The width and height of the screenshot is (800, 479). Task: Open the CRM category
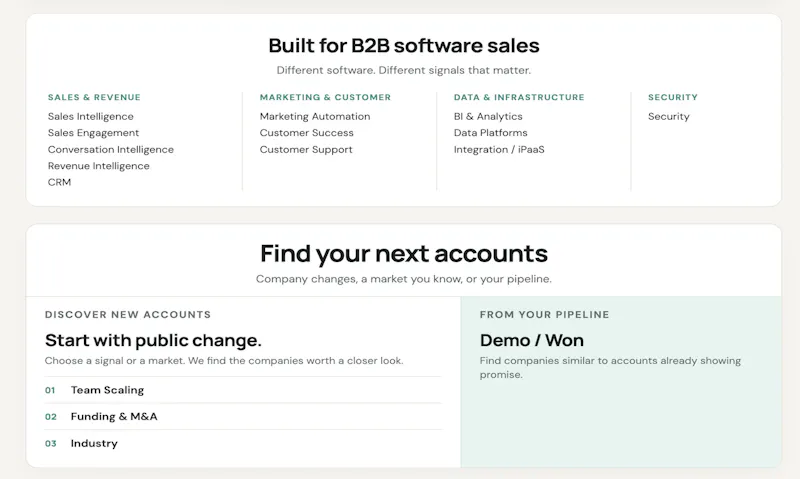(59, 182)
